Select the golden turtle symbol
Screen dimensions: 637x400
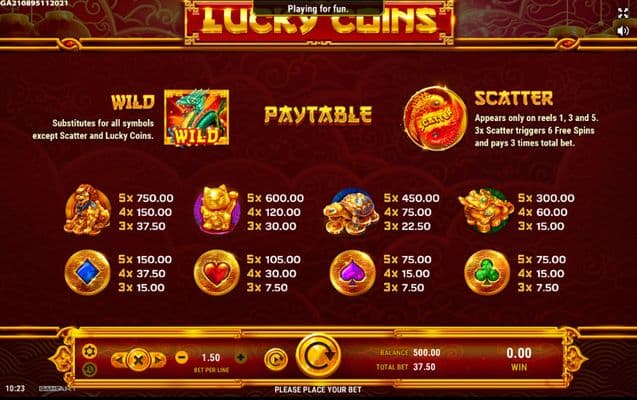[x=351, y=212]
